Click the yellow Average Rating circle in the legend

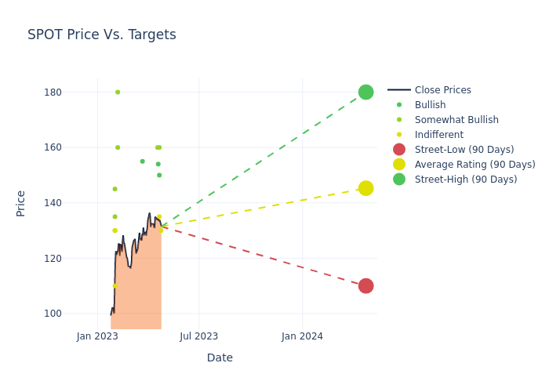(399, 165)
